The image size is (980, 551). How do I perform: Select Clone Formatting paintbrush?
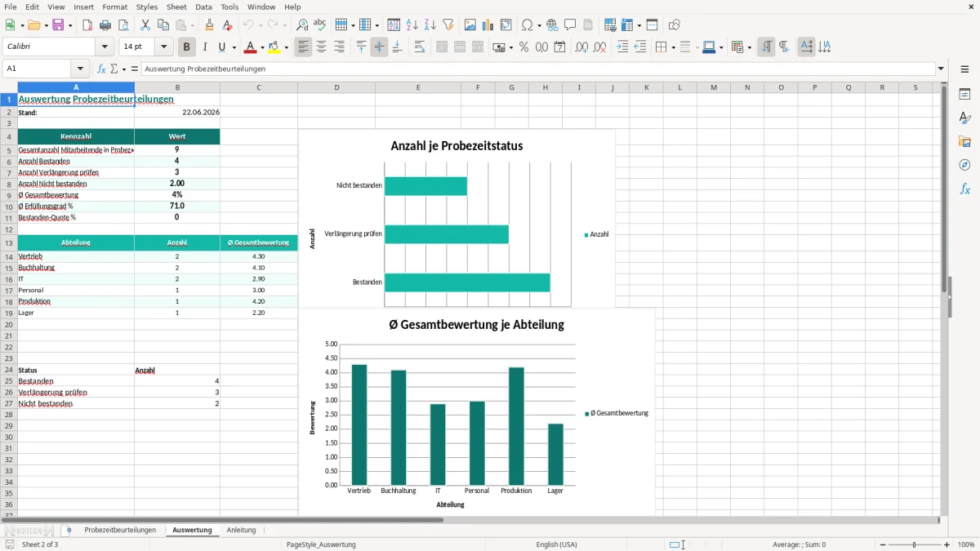209,25
